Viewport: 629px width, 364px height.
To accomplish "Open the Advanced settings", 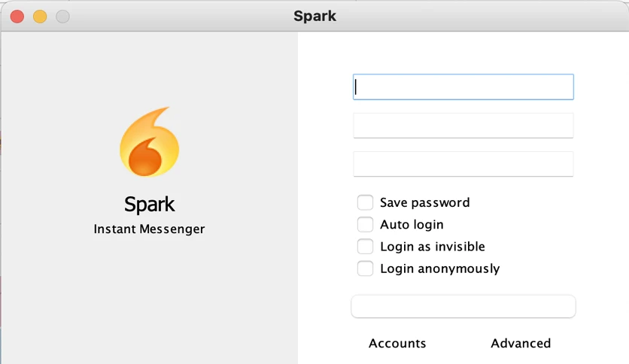I will pyautogui.click(x=521, y=343).
